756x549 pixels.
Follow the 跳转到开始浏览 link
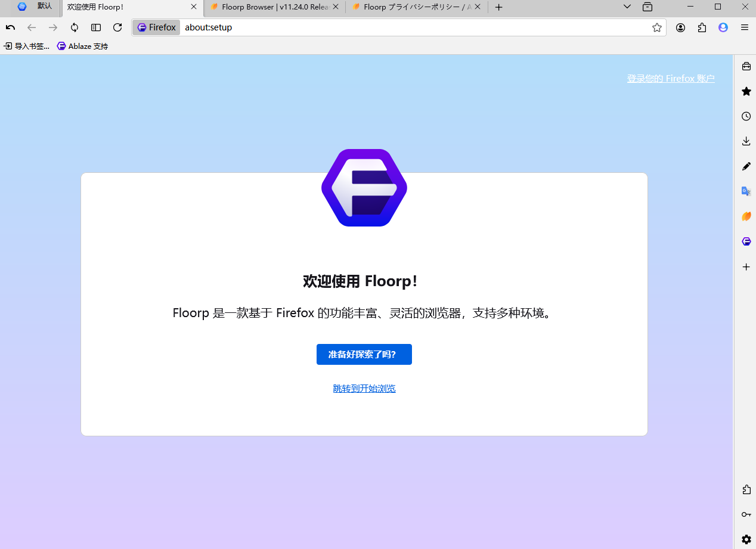(x=364, y=388)
